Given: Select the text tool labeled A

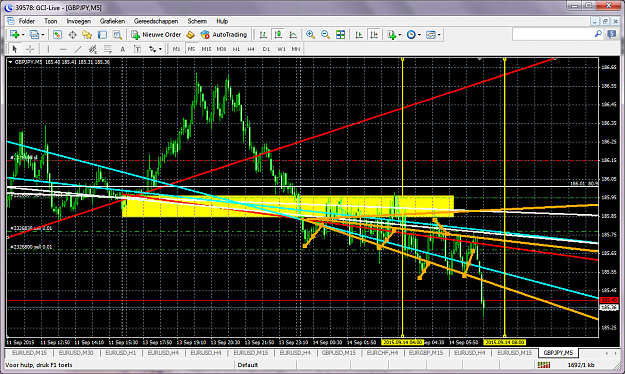Looking at the screenshot, I should (122, 49).
